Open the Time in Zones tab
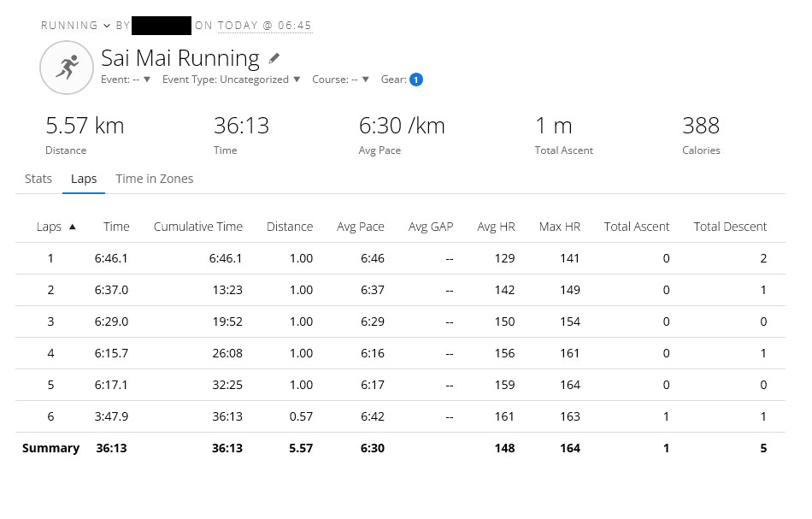 [x=155, y=179]
